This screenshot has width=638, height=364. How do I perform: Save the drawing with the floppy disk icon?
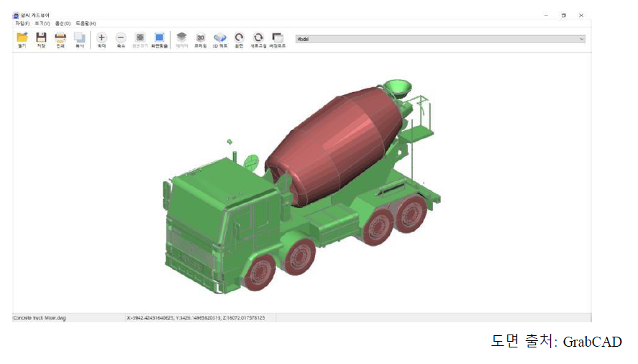[x=41, y=40]
